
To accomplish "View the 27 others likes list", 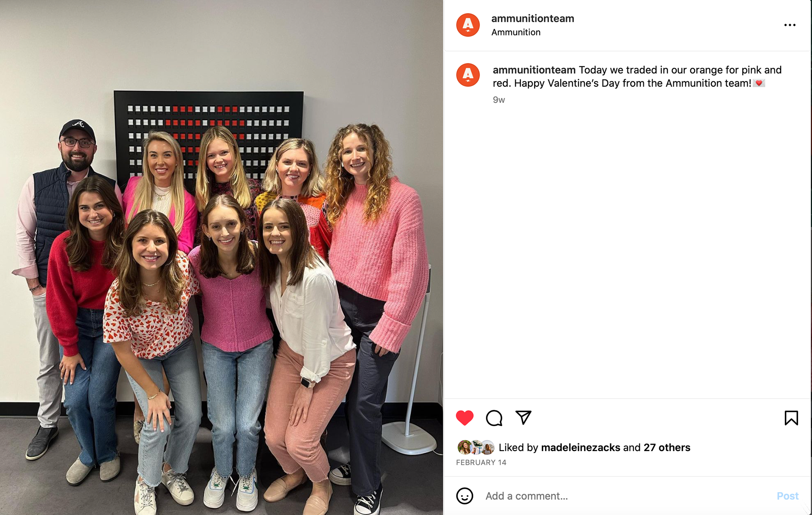I will [667, 447].
